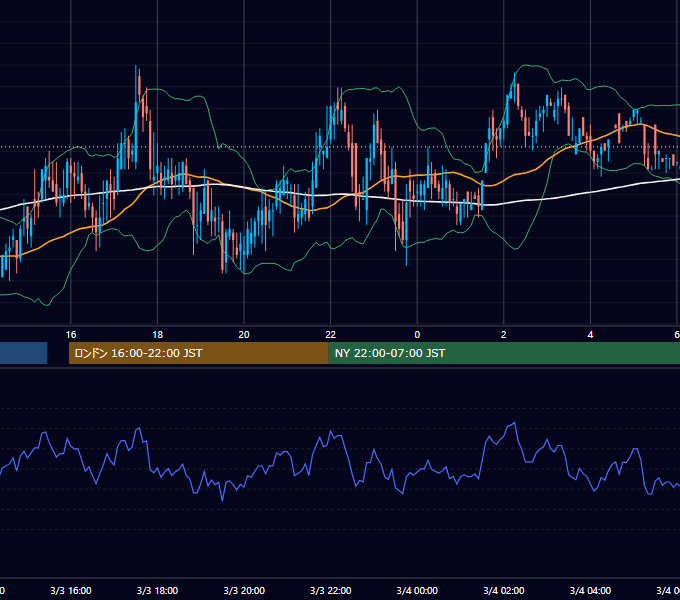The width and height of the screenshot is (680, 600).
Task: Click the 3/3 16:00 label on oscillator axis
Action: pyautogui.click(x=71, y=590)
